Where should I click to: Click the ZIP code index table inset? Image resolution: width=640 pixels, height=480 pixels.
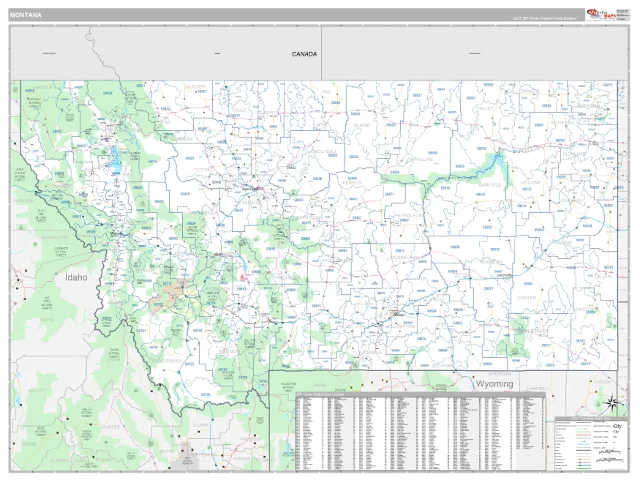pos(420,432)
